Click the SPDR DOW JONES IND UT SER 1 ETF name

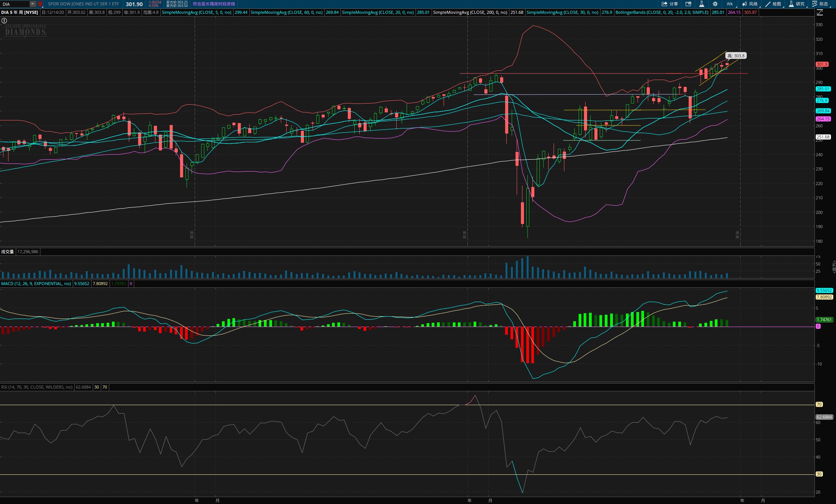pos(83,4)
